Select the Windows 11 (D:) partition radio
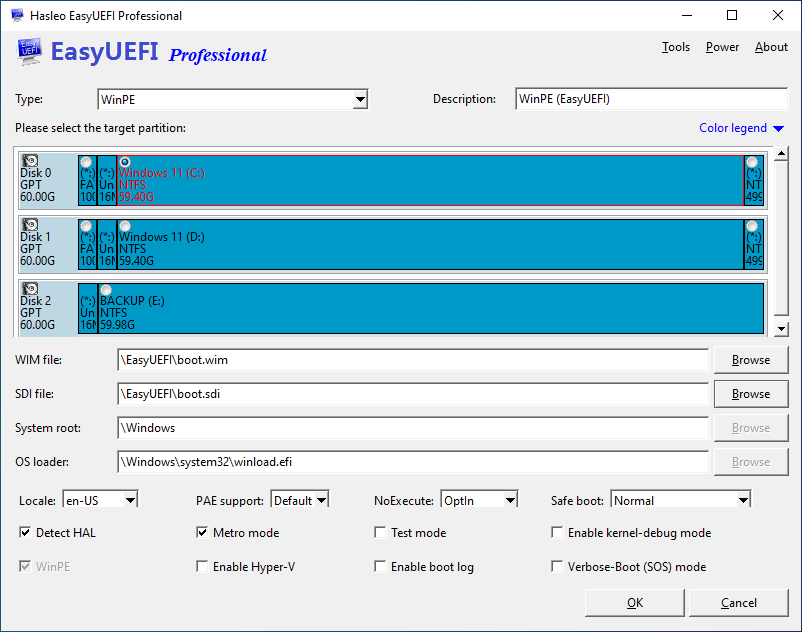This screenshot has width=802, height=632. click(x=125, y=226)
